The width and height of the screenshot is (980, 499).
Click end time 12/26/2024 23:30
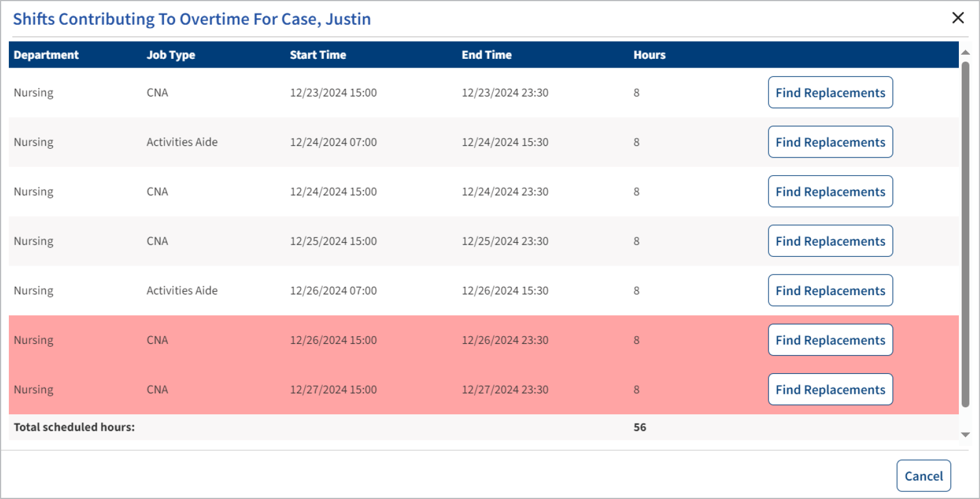[505, 340]
